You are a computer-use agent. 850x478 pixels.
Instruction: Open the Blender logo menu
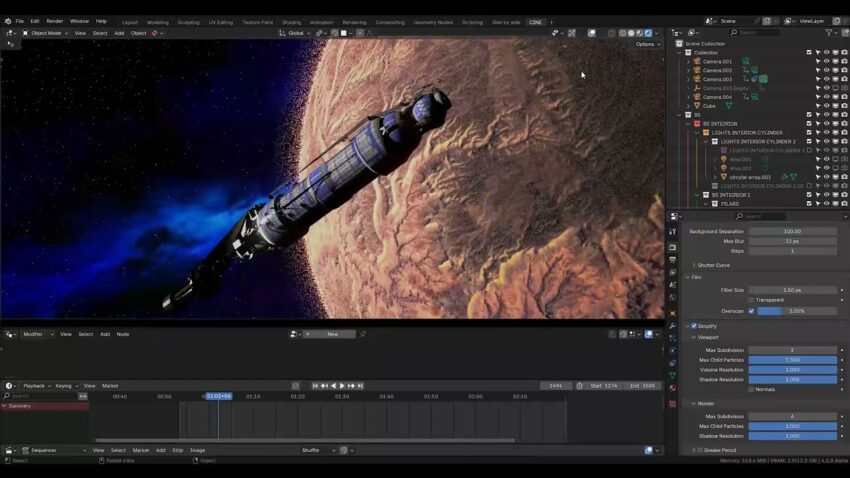tap(8, 21)
